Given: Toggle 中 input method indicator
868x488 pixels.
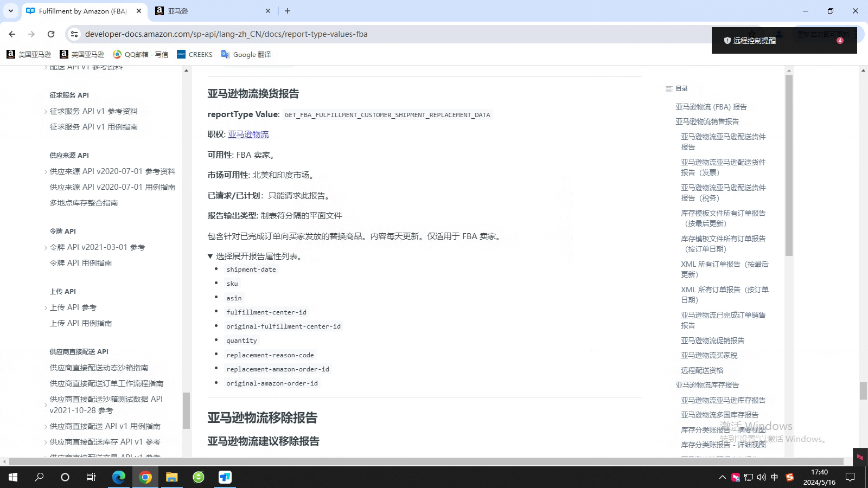Looking at the screenshot, I should pos(775,477).
